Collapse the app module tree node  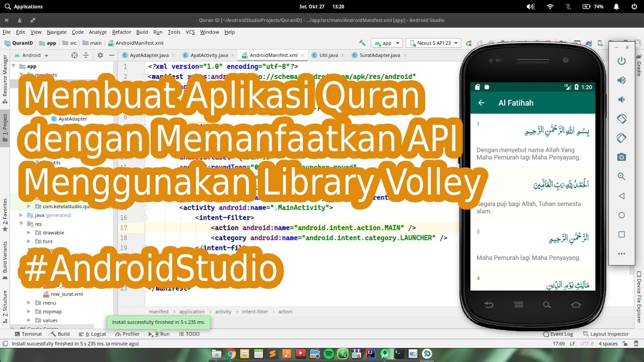(x=14, y=66)
